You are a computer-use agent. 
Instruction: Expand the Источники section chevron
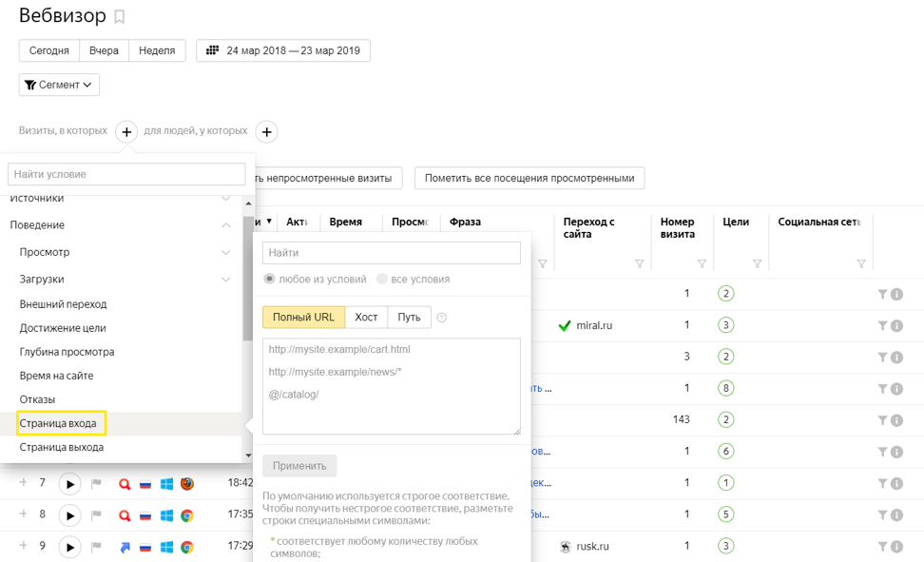pyautogui.click(x=225, y=199)
